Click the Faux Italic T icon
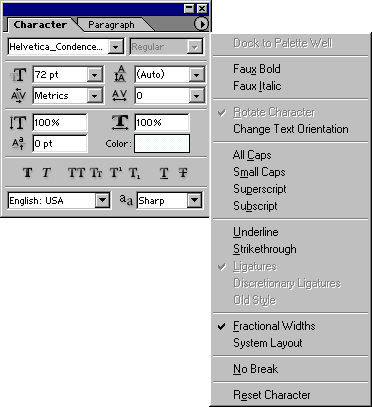The width and height of the screenshot is (372, 407). tap(46, 173)
